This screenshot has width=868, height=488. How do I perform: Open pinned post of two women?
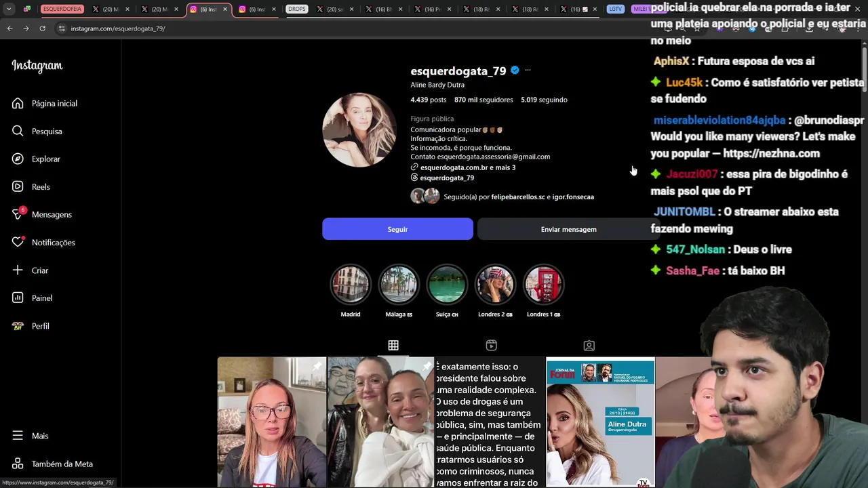tap(381, 422)
